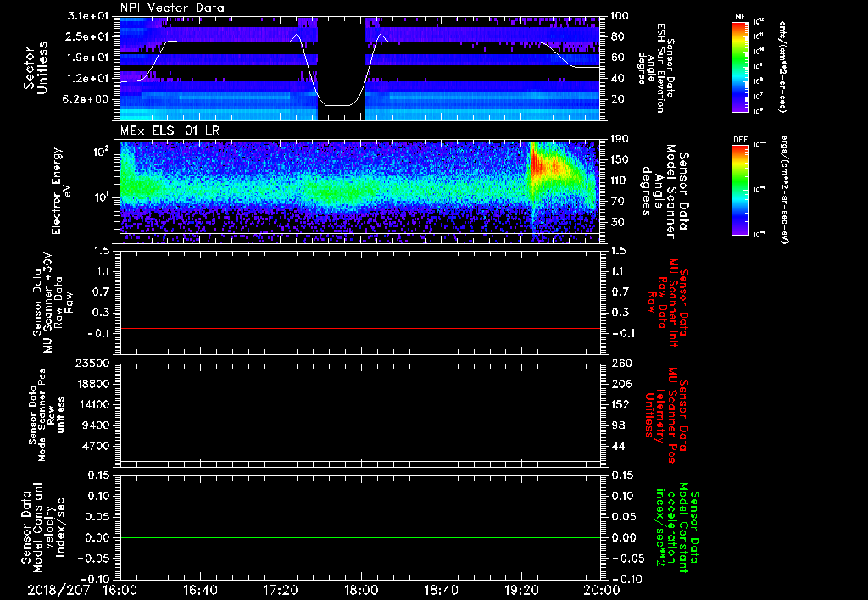Click the "cnts/(cm**2-sr-sec)" units label
The image size is (868, 600).
(782, 66)
